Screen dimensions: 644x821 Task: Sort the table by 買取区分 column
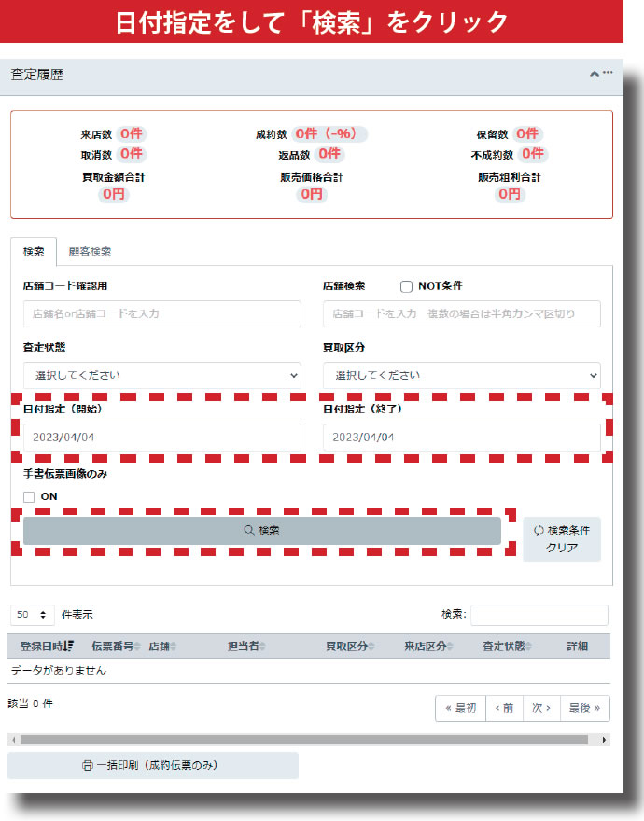pos(350,647)
